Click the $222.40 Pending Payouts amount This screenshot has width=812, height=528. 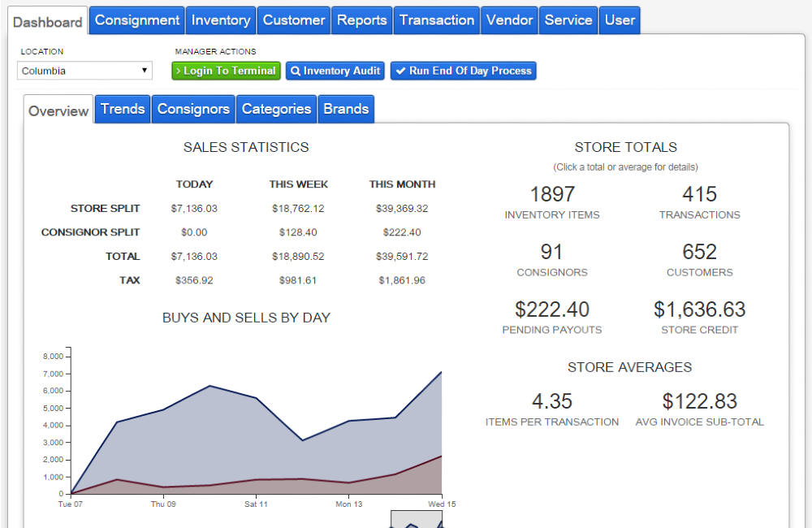[x=553, y=309]
